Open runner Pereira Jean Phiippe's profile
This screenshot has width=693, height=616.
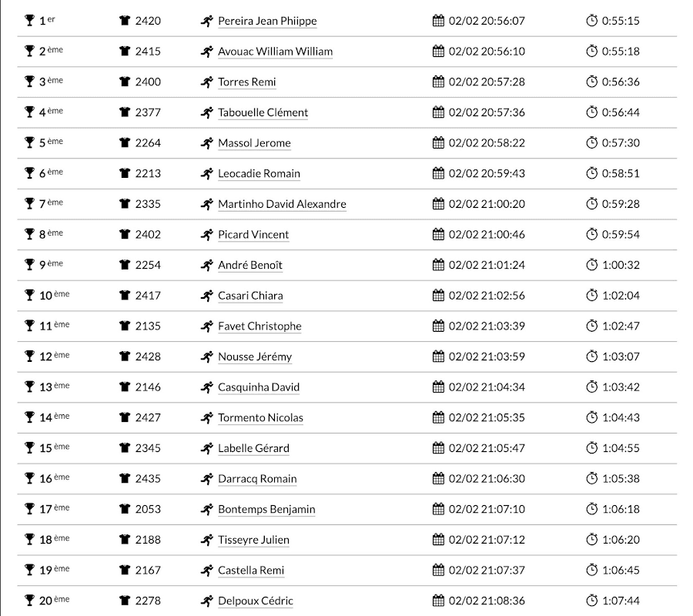(x=267, y=21)
